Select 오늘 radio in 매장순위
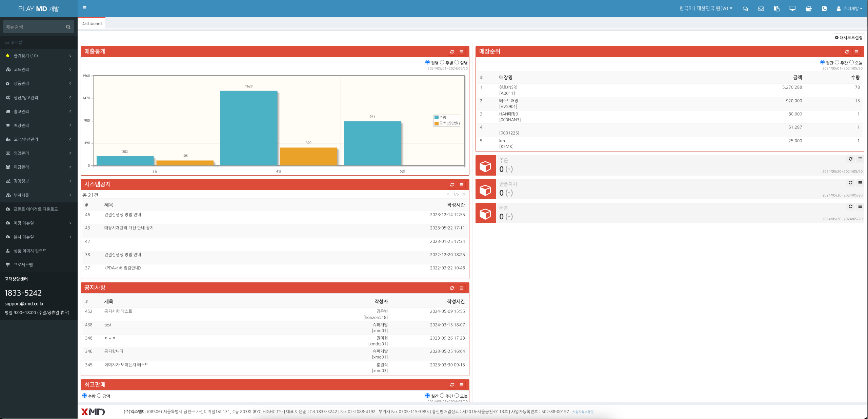 [x=852, y=62]
